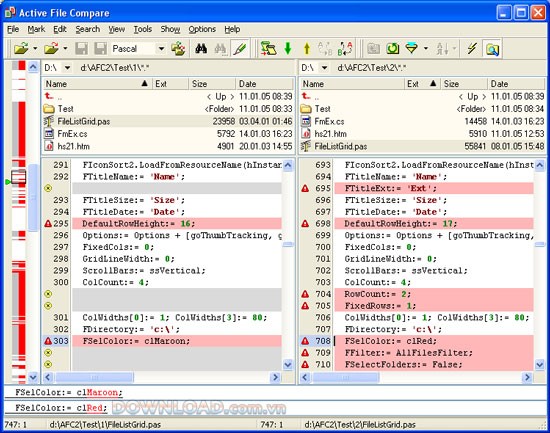Click the lightning bolt toolbar icon
This screenshot has height=433, width=550.
[472, 48]
